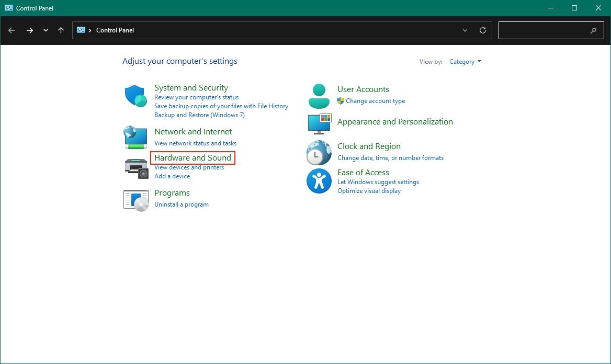Click the Hardware and Sound heading

(193, 157)
